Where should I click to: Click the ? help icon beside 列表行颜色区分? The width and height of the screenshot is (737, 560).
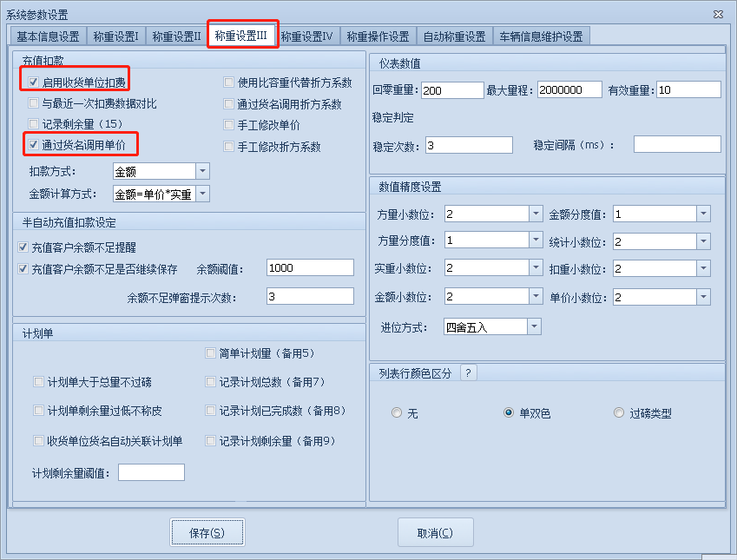[x=468, y=373]
